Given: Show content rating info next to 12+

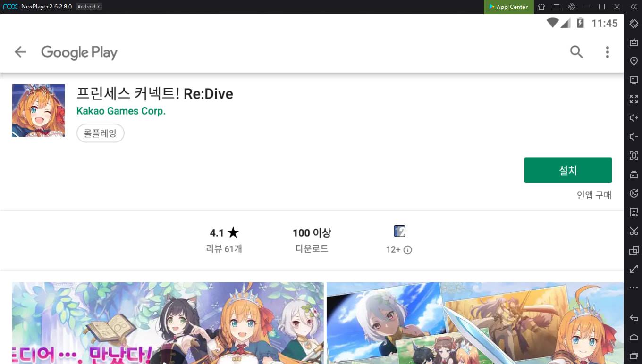Looking at the screenshot, I should [408, 250].
